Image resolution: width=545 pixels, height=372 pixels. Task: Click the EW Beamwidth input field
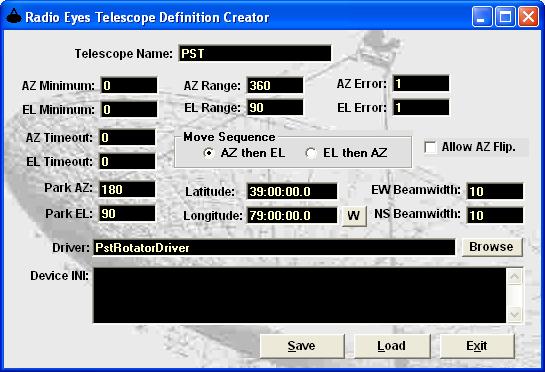pos(495,192)
